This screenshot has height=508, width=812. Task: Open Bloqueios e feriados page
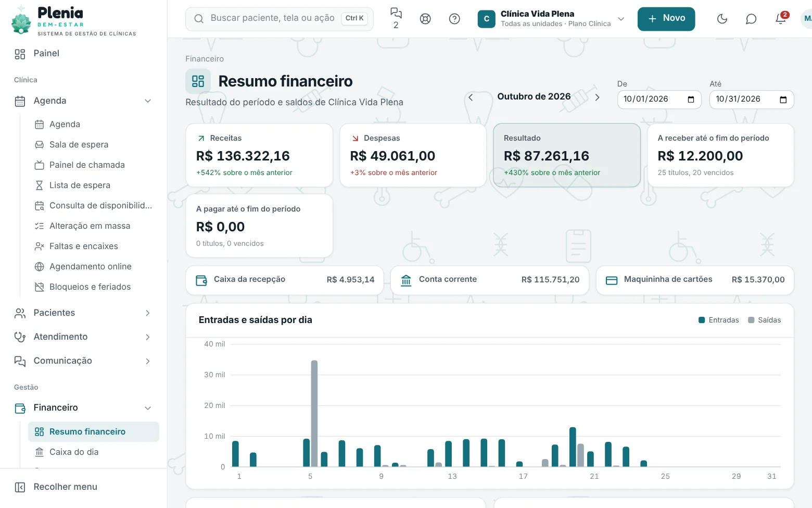tap(94, 287)
